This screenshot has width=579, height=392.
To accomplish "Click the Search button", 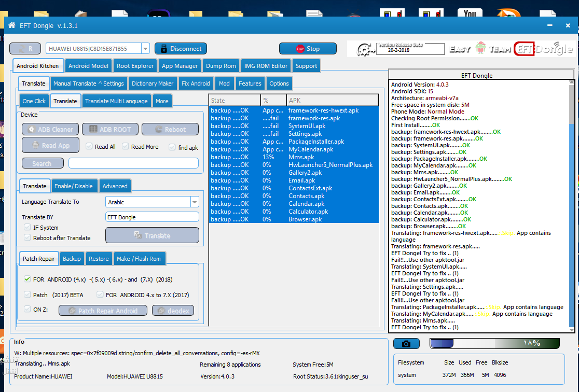I will pyautogui.click(x=43, y=163).
